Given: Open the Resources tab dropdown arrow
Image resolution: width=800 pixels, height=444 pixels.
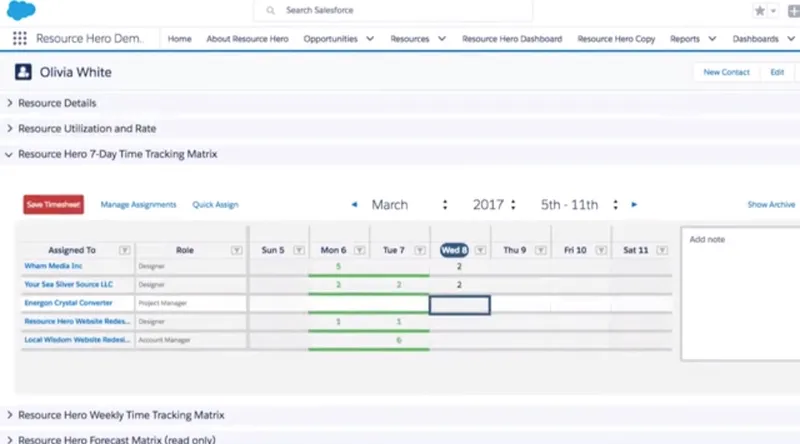Looking at the screenshot, I should (x=442, y=39).
